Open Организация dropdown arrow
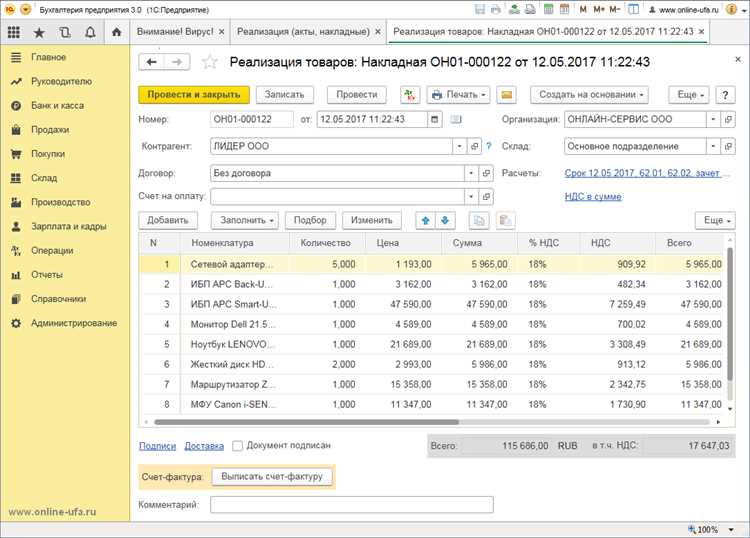Image resolution: width=750 pixels, height=538 pixels. 713,119
